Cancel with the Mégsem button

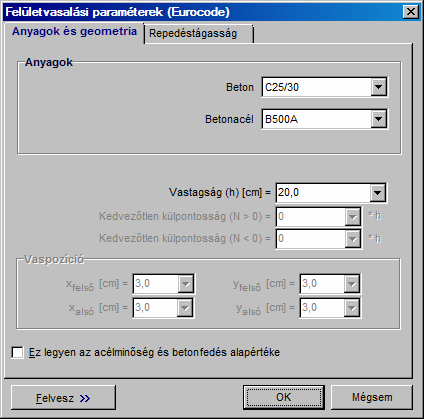coord(372,397)
